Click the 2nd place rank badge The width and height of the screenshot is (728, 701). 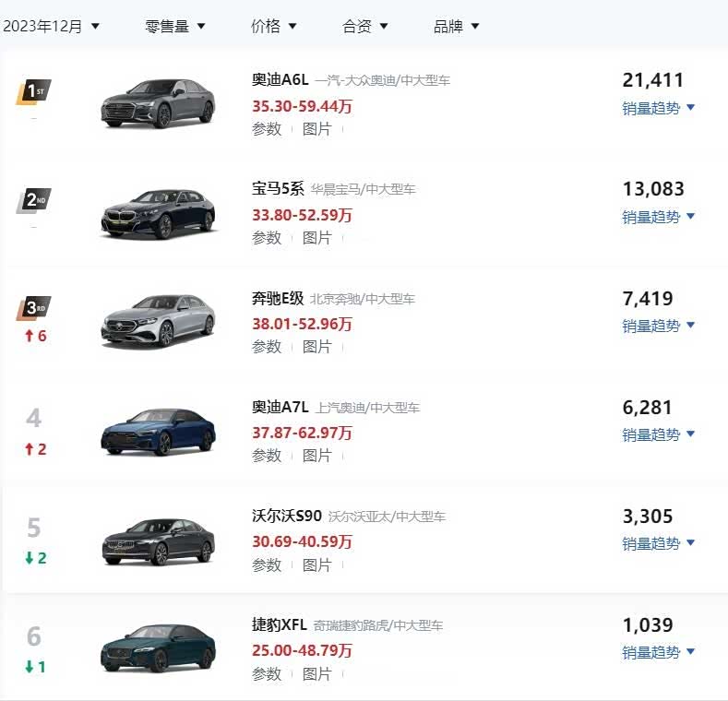[34, 200]
